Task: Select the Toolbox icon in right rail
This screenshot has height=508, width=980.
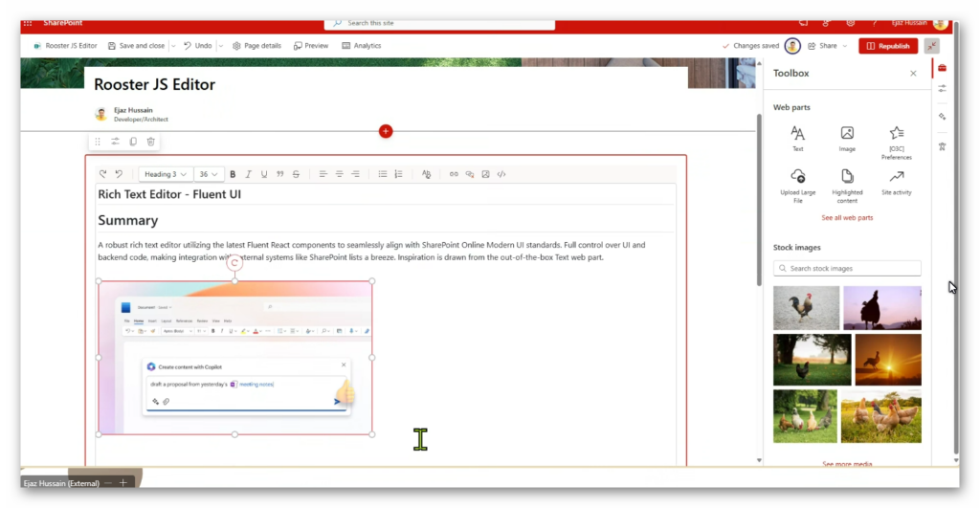Action: [942, 68]
